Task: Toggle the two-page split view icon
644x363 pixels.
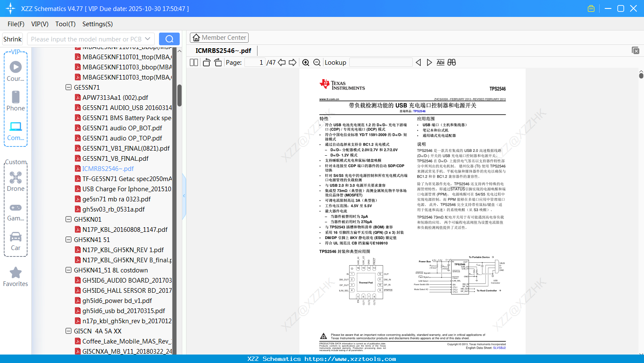Action: click(x=194, y=63)
